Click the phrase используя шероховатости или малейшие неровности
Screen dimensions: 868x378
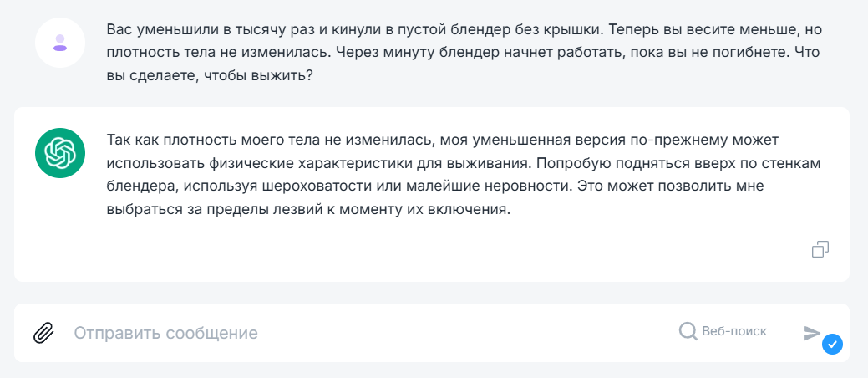pos(376,186)
